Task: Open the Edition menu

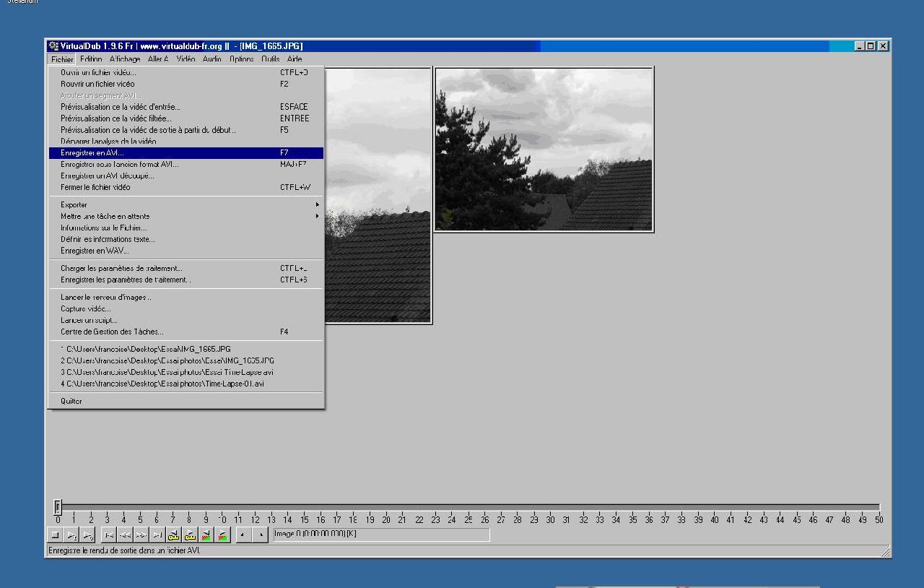Action: (91, 59)
